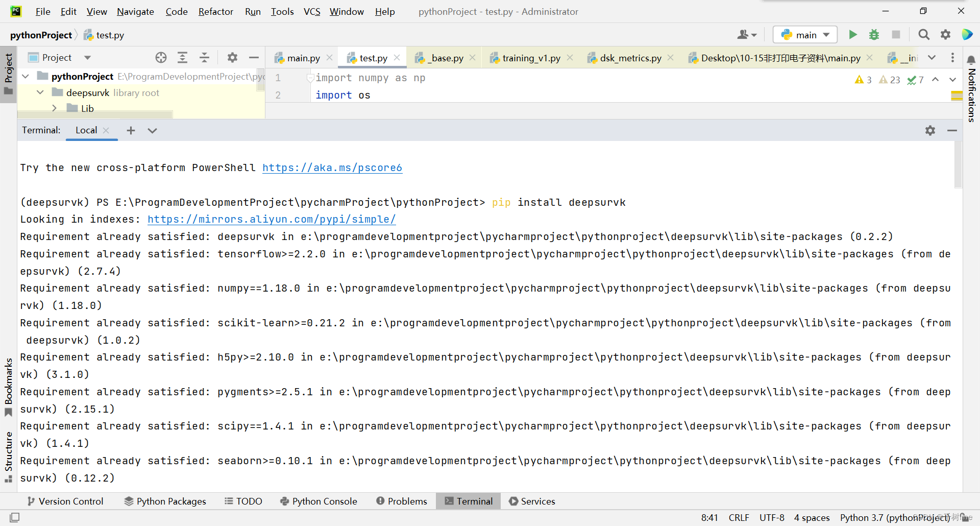Hide the Project panel
980x526 pixels.
click(254, 58)
